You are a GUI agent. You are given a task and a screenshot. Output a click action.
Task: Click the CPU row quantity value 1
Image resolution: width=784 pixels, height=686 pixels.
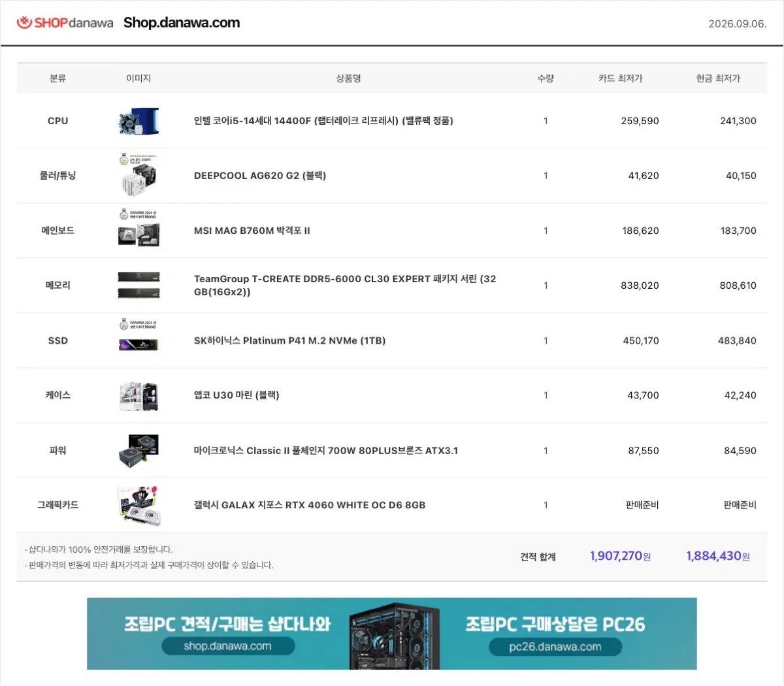click(546, 121)
